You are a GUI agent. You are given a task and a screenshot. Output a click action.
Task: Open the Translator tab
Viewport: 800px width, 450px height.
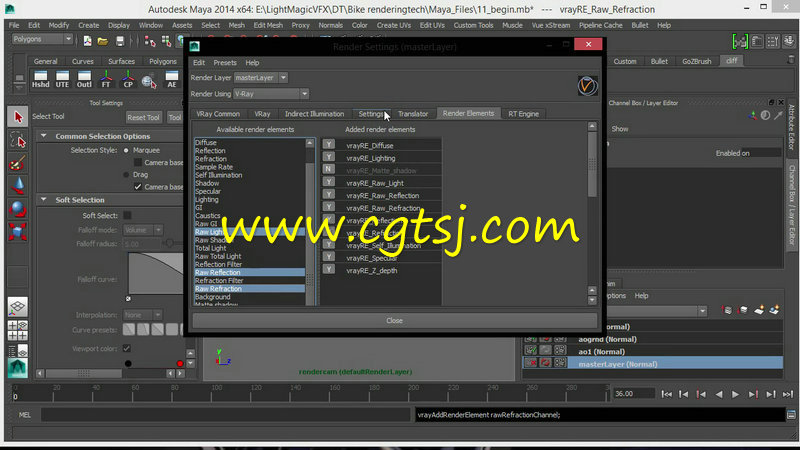413,114
